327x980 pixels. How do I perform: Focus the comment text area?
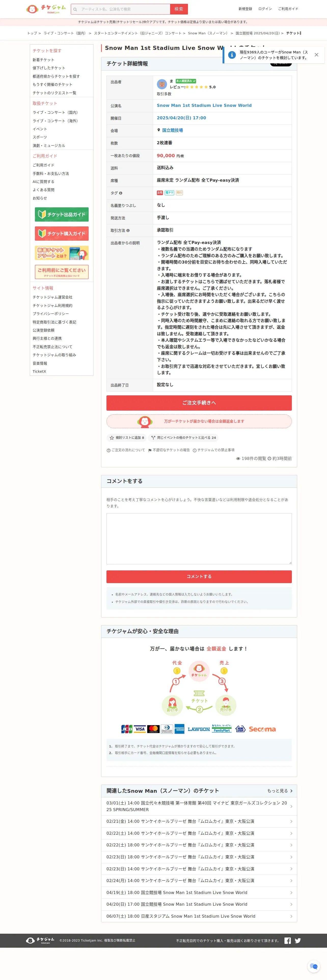click(199, 539)
